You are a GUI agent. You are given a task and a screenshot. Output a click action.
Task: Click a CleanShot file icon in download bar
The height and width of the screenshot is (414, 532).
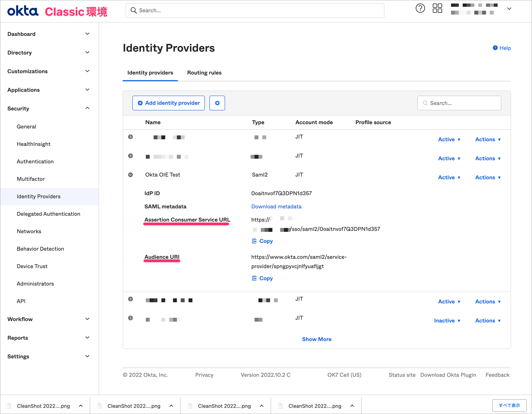[x=9, y=405]
